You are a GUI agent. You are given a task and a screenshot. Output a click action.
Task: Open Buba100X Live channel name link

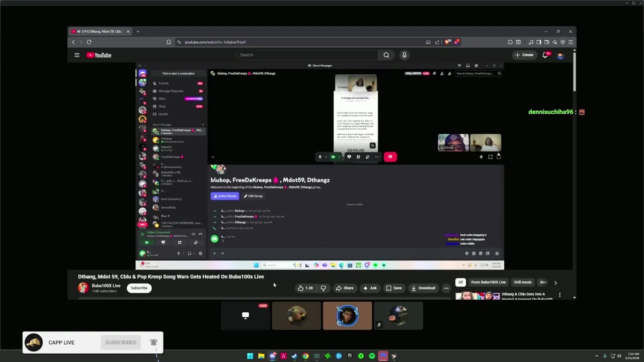(x=106, y=286)
